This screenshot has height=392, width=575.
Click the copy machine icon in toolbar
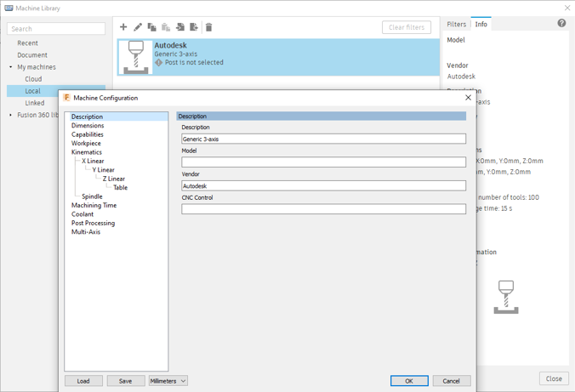151,26
